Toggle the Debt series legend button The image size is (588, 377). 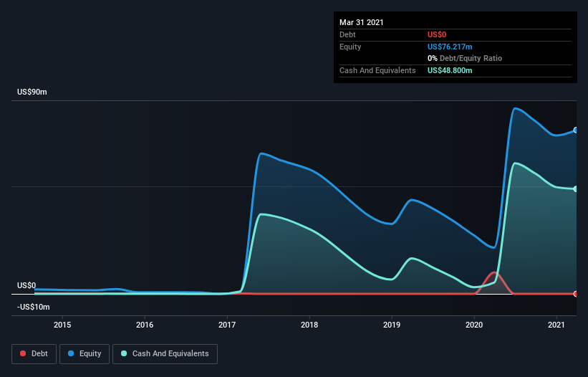(x=34, y=354)
